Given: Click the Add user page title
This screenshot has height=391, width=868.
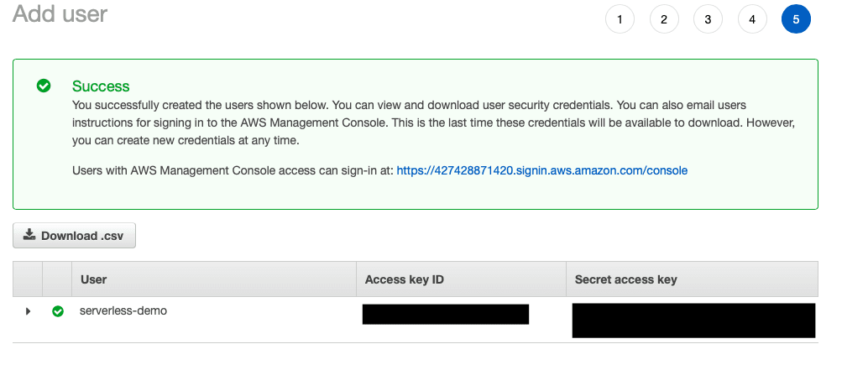Looking at the screenshot, I should pyautogui.click(x=60, y=13).
